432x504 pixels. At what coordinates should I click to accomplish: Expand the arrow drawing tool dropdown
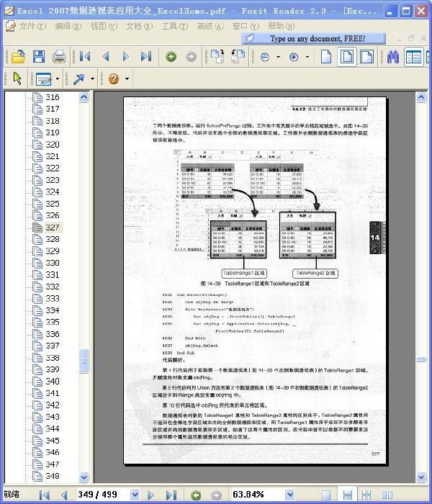point(93,78)
